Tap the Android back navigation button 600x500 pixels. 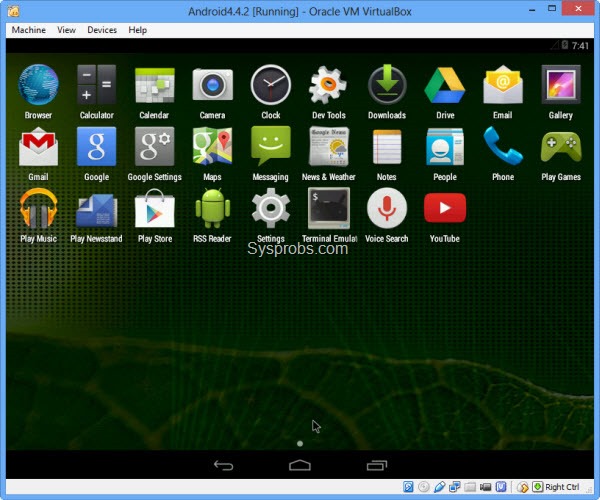coord(223,465)
